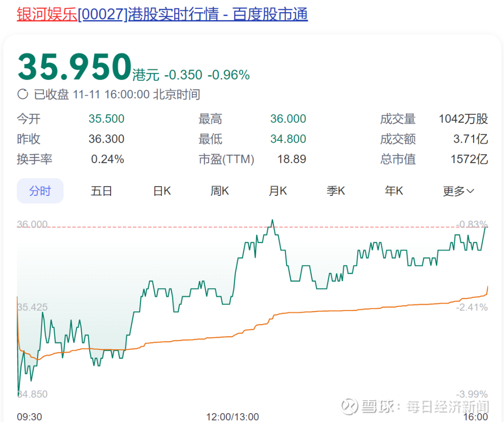This screenshot has height=422, width=504.
Task: Open the 日K daily candlestick tab
Action: pos(162,191)
